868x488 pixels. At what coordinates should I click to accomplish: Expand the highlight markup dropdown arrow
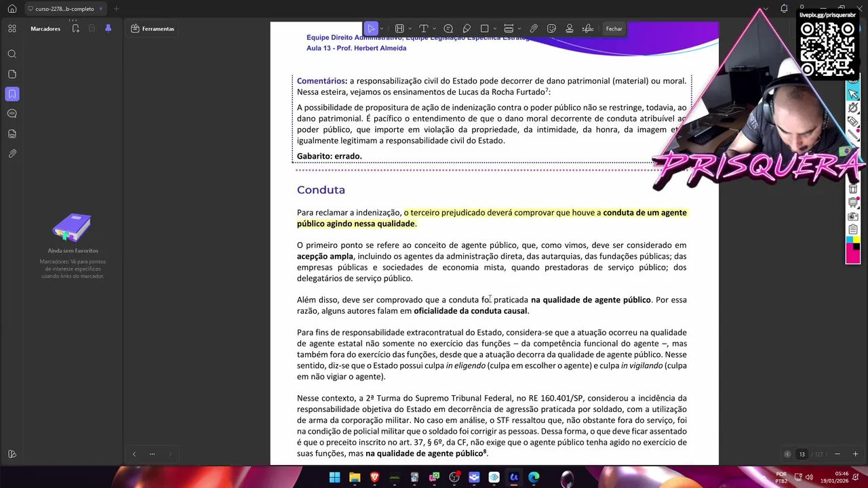click(x=410, y=28)
